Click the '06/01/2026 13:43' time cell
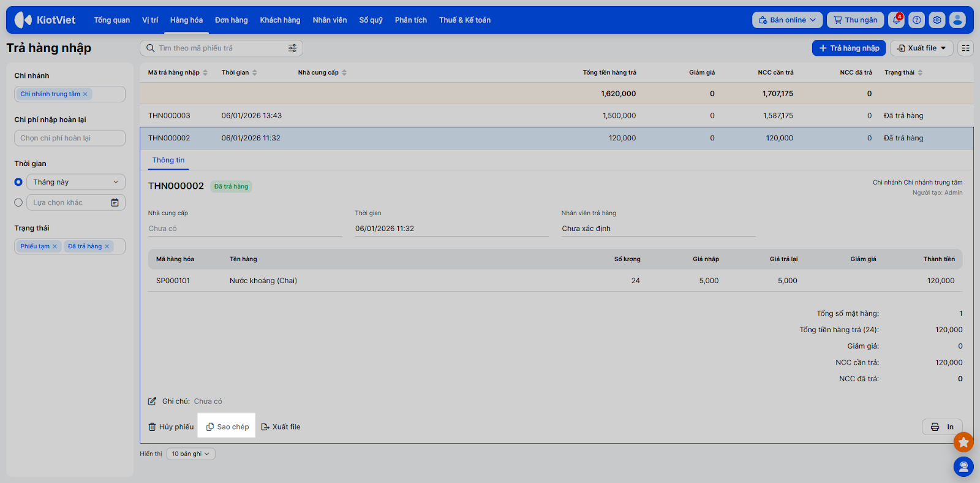Screen dimensions: 980x483 pos(252,116)
